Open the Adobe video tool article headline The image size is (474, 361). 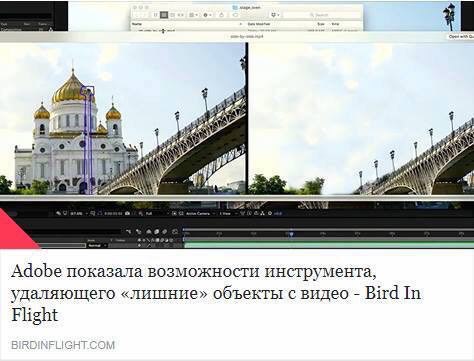tap(216, 293)
